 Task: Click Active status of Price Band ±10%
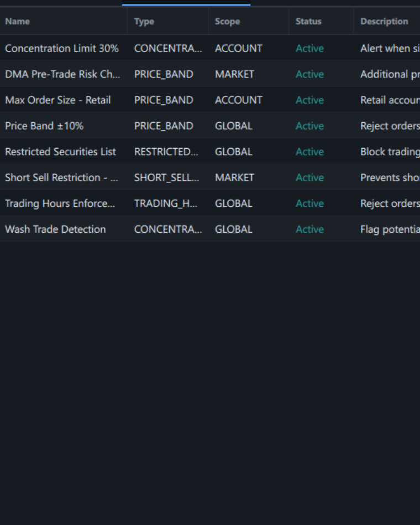pos(310,125)
